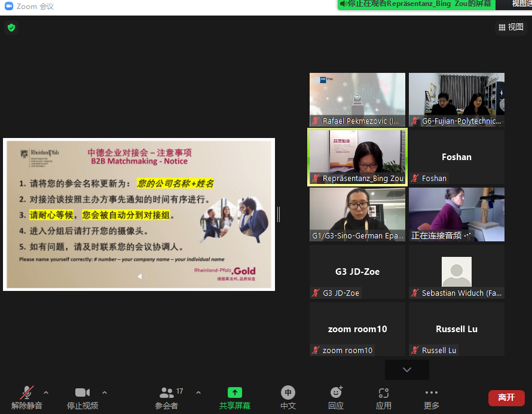Screen dimensions: 532x414
Task: Select Rafael Pekmezovic's video thumbnail
Action: (357, 99)
